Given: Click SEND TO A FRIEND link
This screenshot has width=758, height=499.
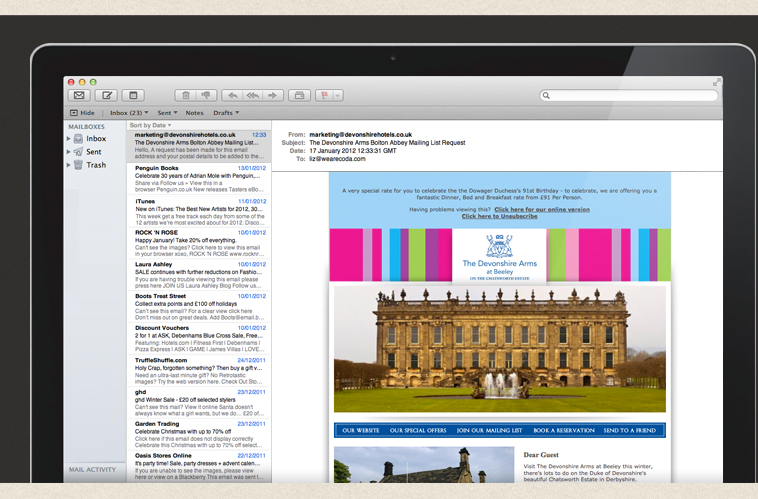Looking at the screenshot, I should pyautogui.click(x=629, y=430).
